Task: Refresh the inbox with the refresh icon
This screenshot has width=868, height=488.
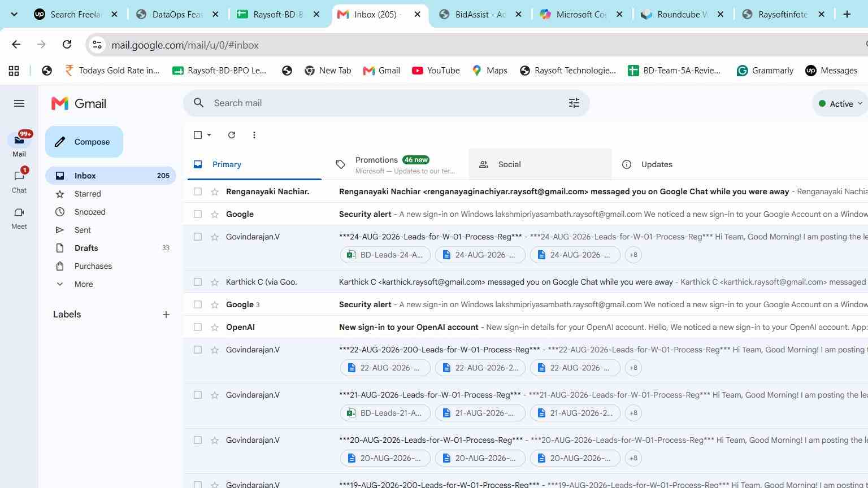Action: coord(232,135)
